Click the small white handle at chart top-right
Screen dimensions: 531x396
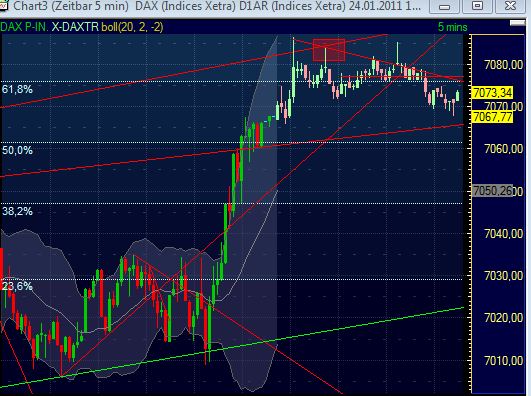point(517,23)
